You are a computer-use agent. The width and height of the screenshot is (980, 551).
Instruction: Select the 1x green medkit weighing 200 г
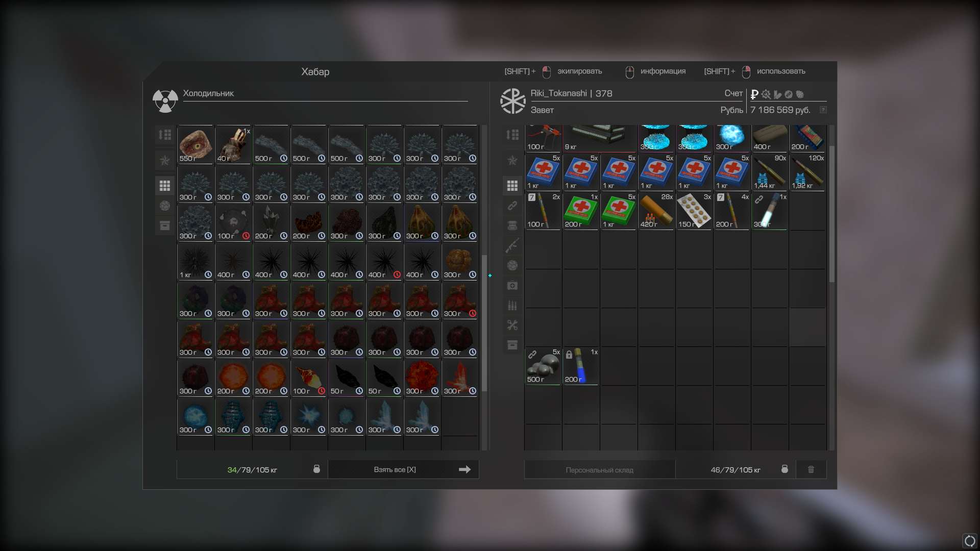point(581,211)
